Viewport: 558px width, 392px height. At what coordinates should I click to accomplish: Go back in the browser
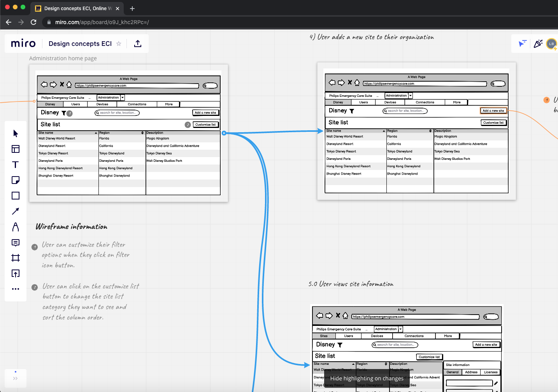coord(9,22)
